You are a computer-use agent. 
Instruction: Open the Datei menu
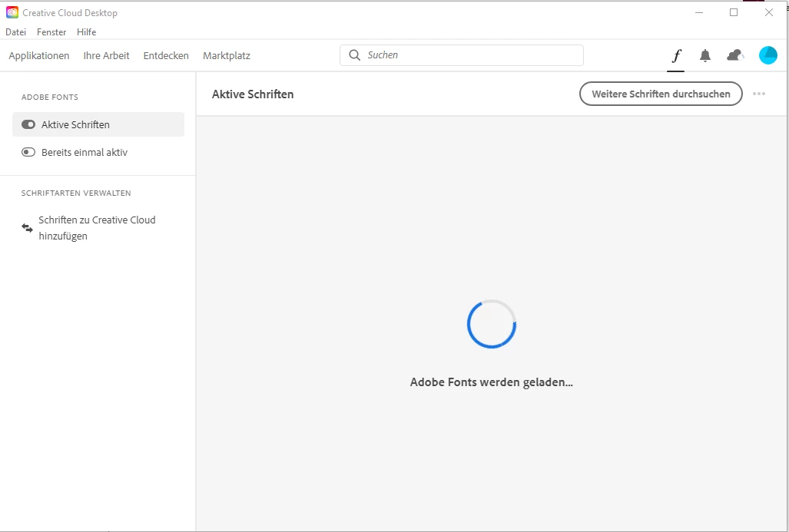pyautogui.click(x=15, y=31)
